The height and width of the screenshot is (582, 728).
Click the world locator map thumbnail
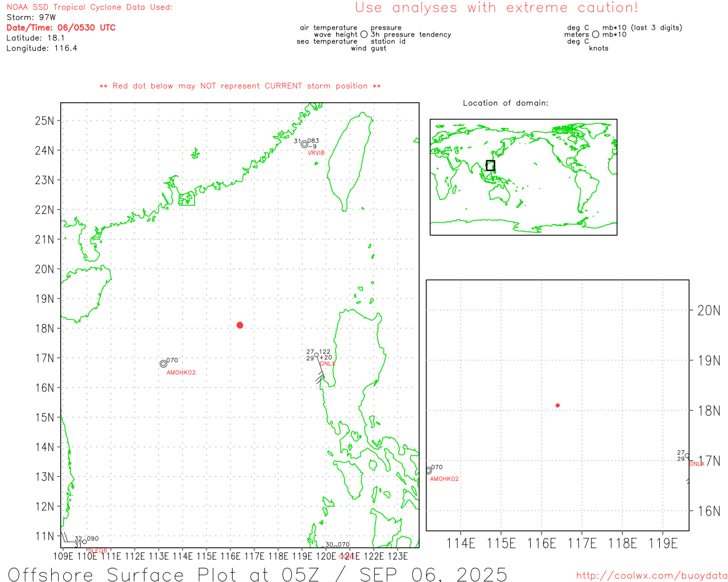[523, 177]
